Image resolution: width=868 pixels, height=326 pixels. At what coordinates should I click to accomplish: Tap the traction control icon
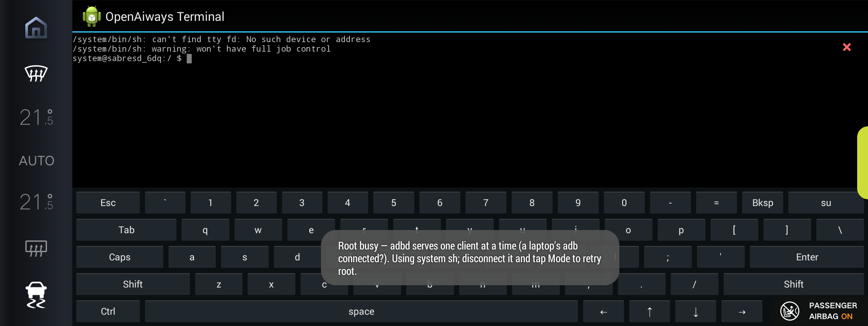pos(36,295)
